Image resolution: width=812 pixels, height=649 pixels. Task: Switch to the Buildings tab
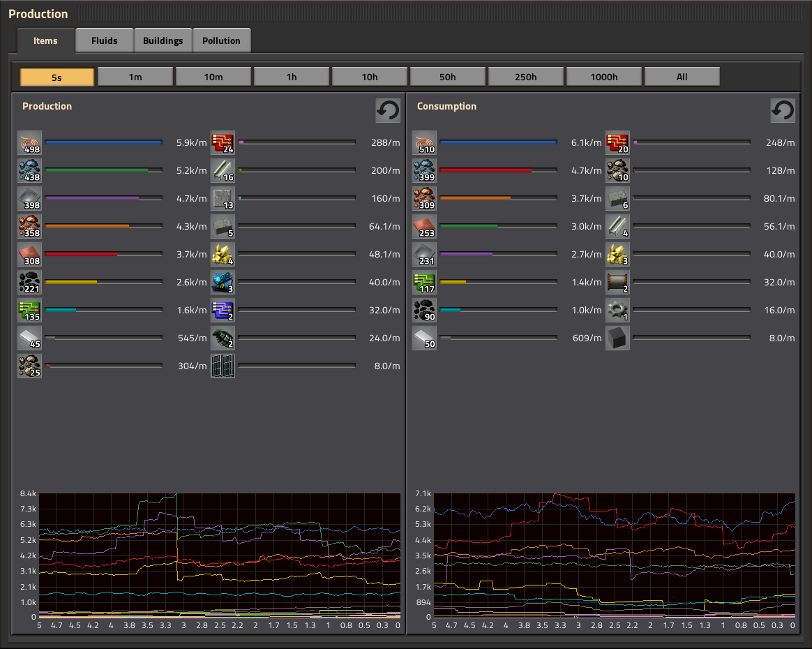pyautogui.click(x=163, y=40)
